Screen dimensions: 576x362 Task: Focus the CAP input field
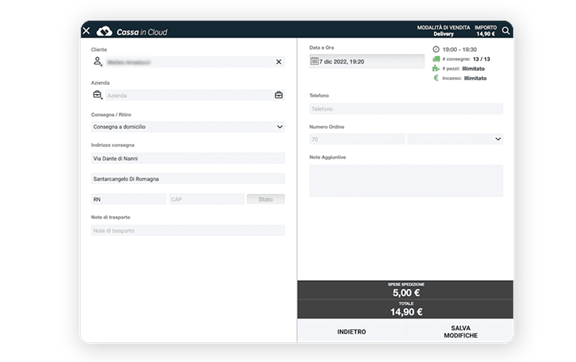(x=206, y=199)
